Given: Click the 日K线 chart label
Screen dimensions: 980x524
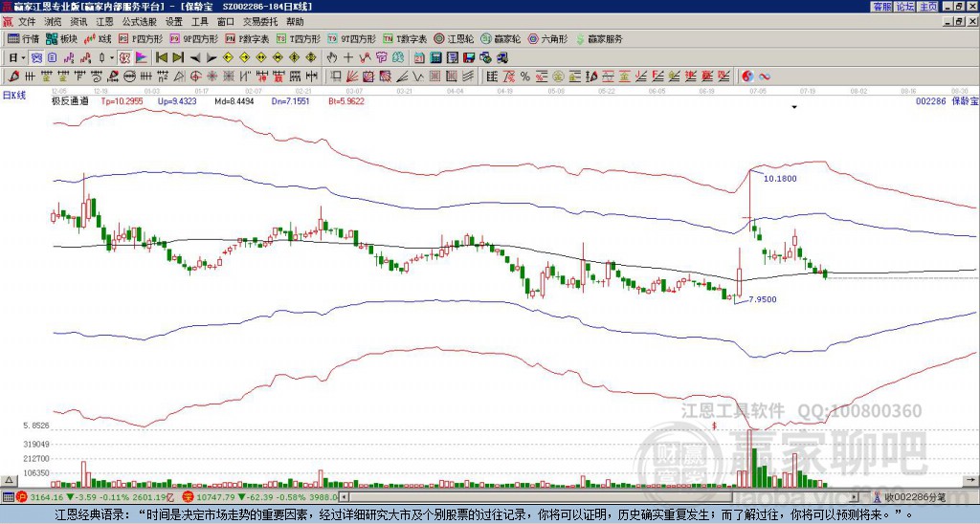Looking at the screenshot, I should click(15, 96).
